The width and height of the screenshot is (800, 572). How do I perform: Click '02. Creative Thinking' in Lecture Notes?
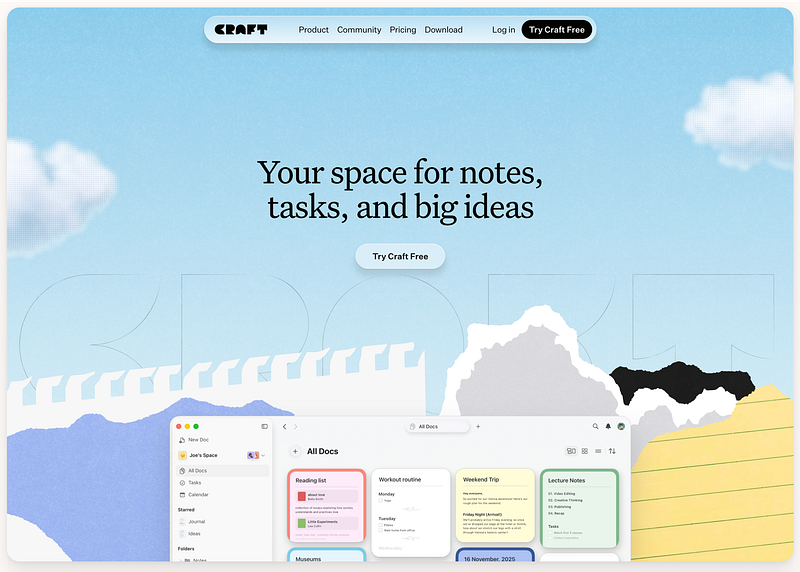click(565, 500)
